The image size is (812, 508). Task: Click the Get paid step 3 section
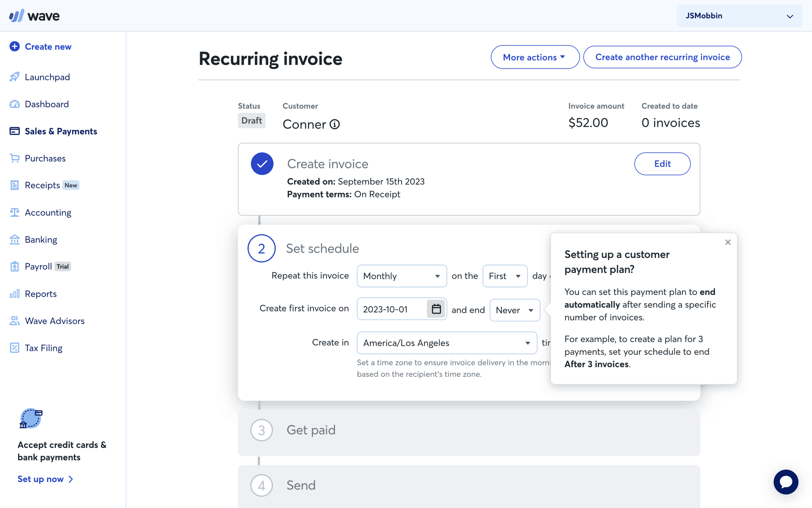pos(469,432)
